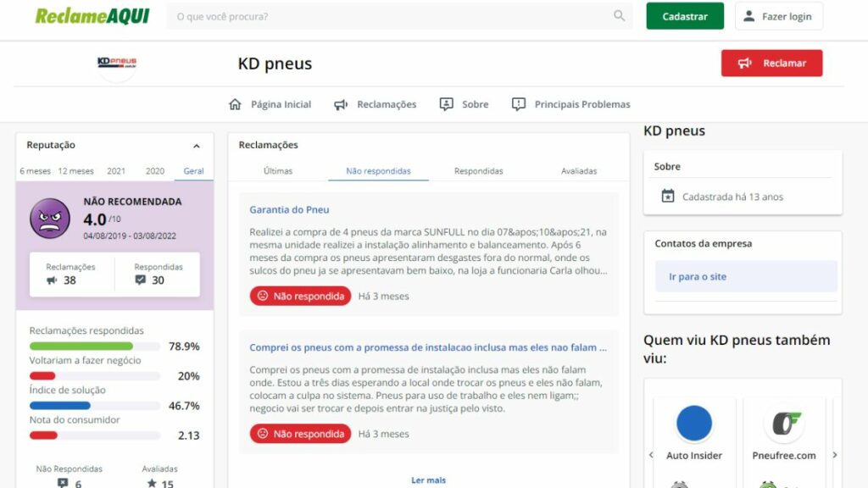Open the Pneufree.com company icon
The image size is (868, 488).
pyautogui.click(x=783, y=423)
